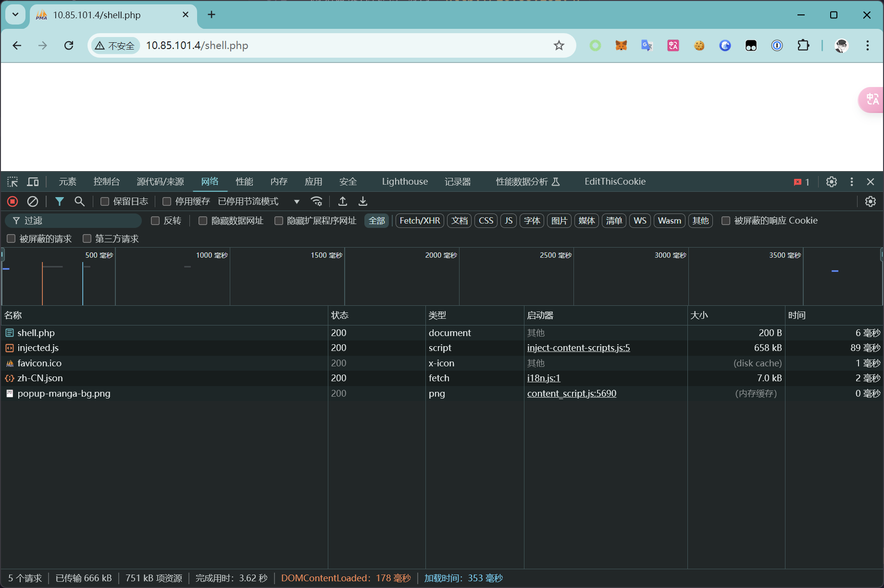The width and height of the screenshot is (884, 588).
Task: Open MetaMask fox extension
Action: pos(621,45)
